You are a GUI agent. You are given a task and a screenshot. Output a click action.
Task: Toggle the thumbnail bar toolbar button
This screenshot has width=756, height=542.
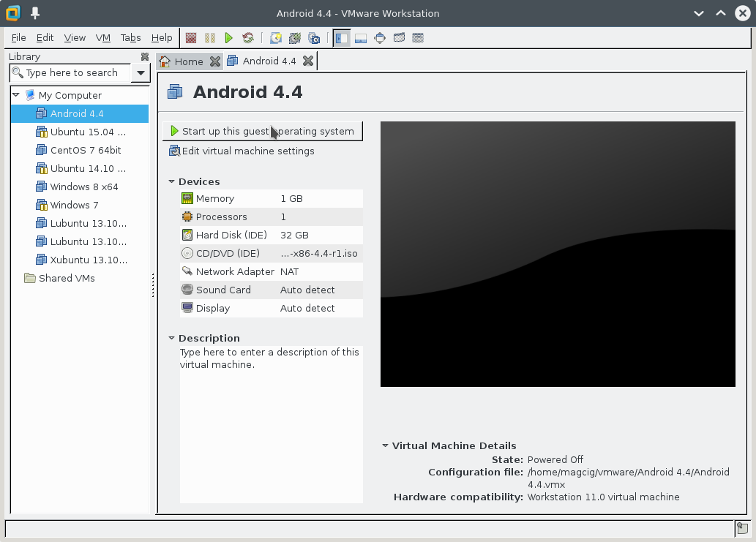tap(361, 38)
